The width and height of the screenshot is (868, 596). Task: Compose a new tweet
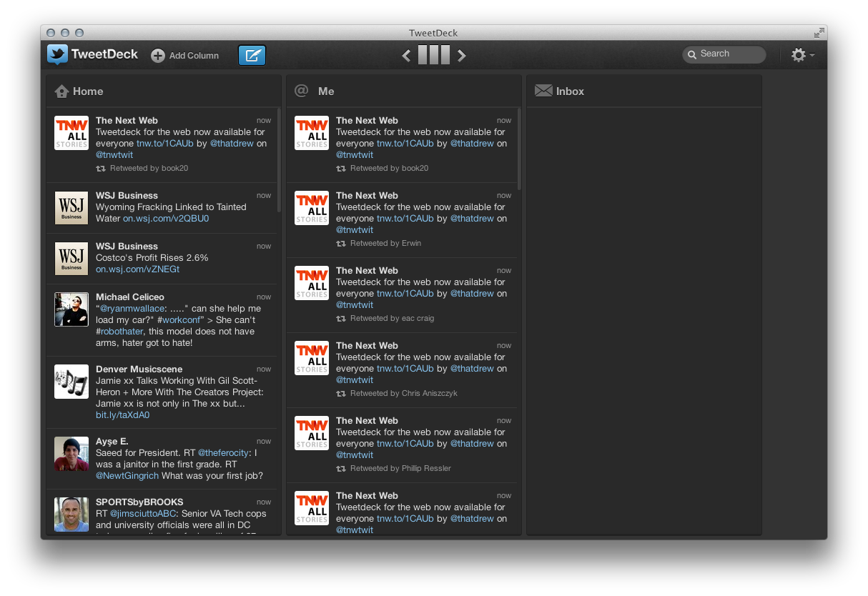coord(252,55)
